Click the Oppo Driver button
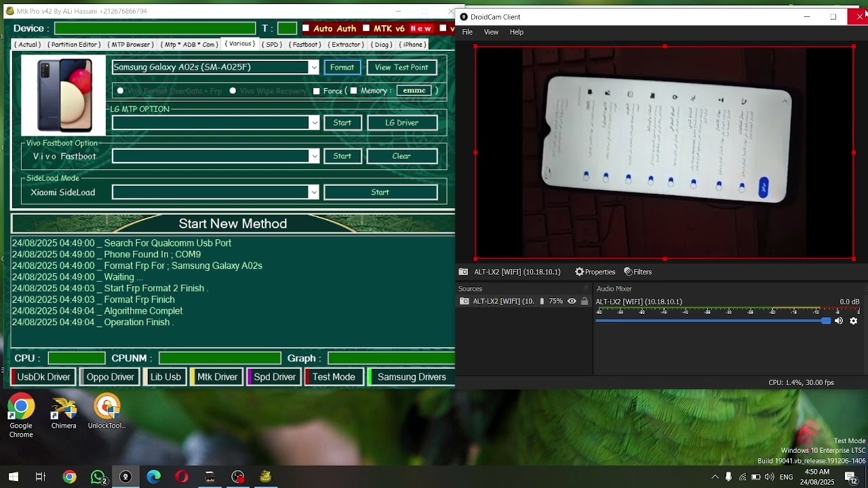This screenshot has height=488, width=868. point(109,377)
